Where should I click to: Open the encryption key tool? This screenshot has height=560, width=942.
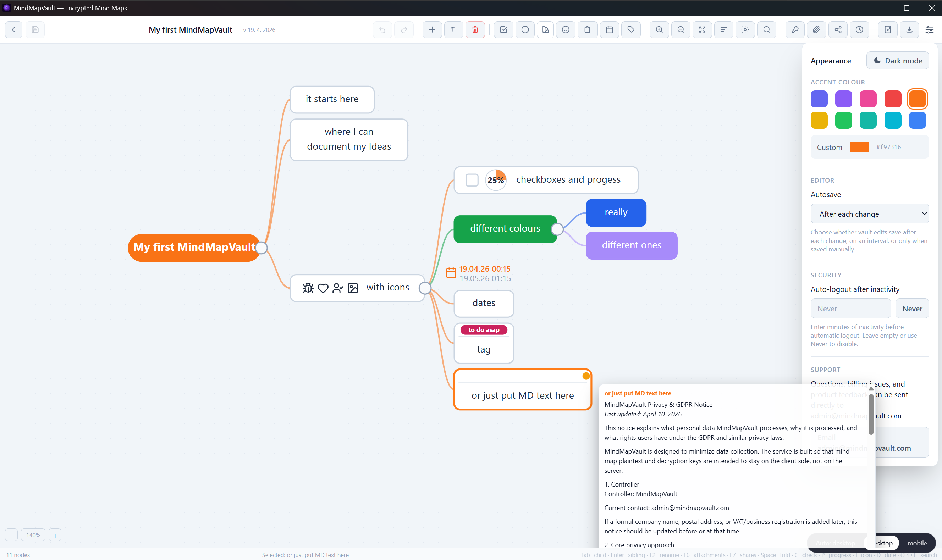pos(795,29)
